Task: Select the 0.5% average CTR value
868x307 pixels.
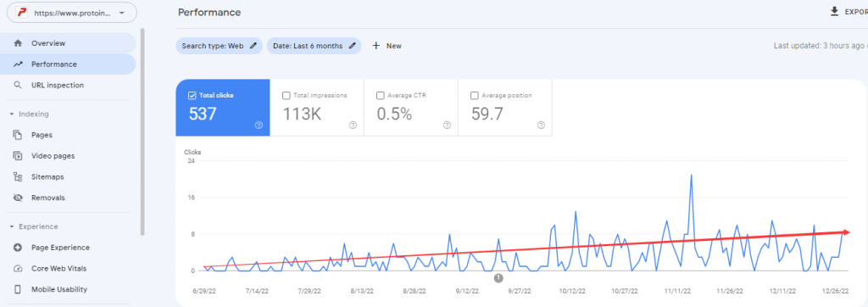Action: point(395,114)
